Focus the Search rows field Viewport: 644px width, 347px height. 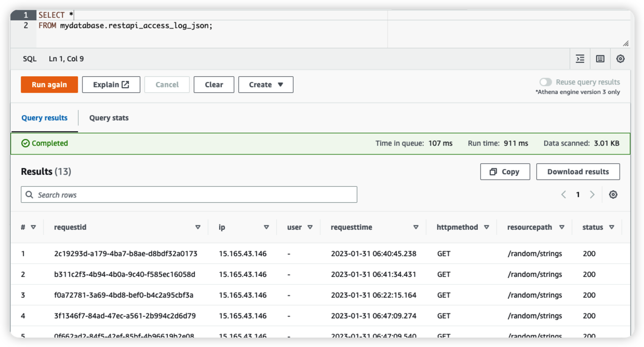[x=189, y=195]
